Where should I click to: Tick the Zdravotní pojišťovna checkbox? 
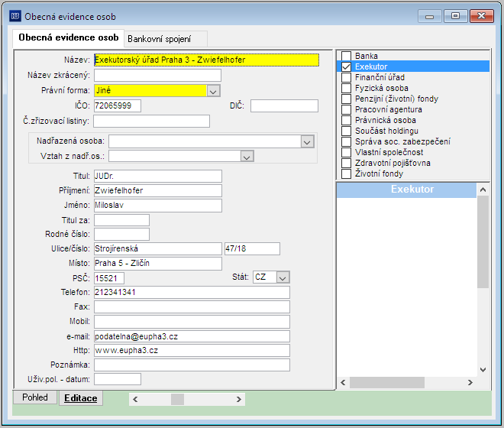[x=346, y=163]
